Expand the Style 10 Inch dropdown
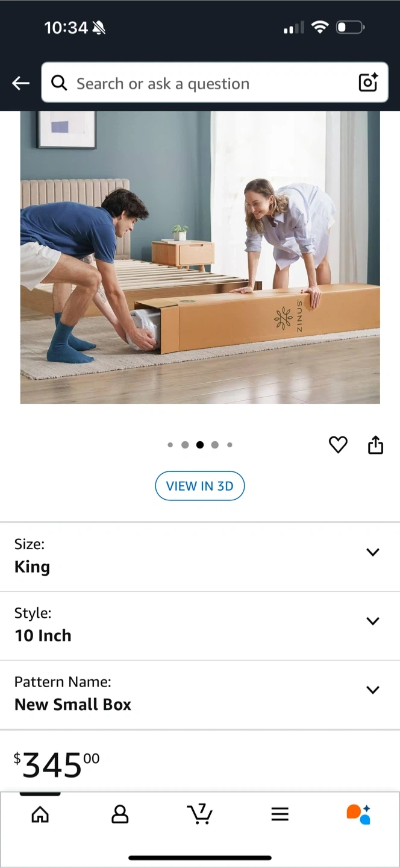 pos(200,625)
